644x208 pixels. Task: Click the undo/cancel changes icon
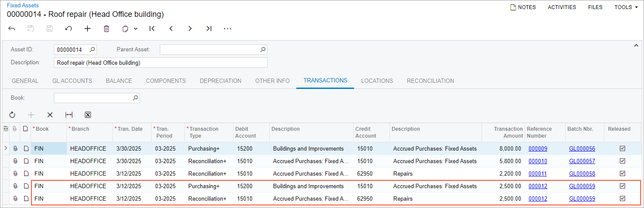tap(68, 29)
